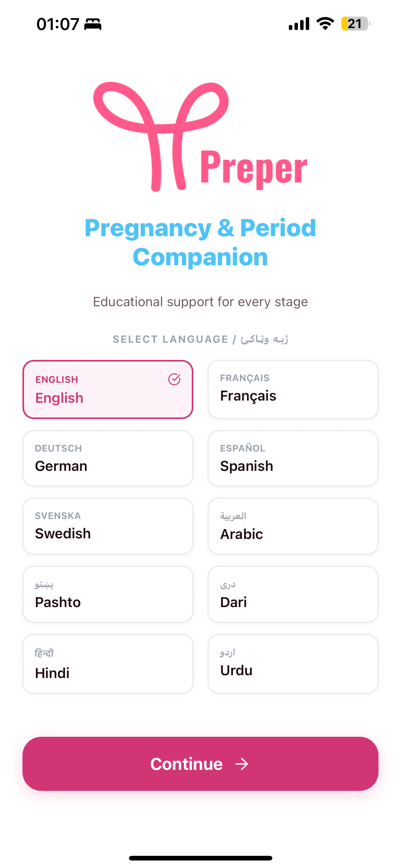Select Pashto as app language
This screenshot has width=401, height=868.
pos(108,594)
